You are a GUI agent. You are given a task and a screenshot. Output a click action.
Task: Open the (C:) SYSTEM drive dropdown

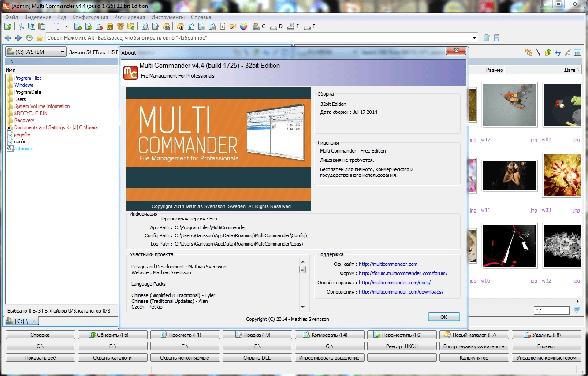coord(36,52)
